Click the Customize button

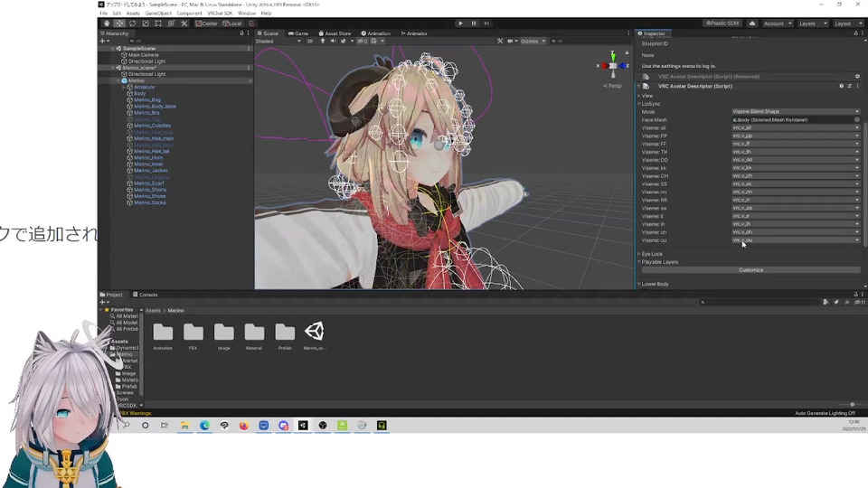click(x=750, y=270)
